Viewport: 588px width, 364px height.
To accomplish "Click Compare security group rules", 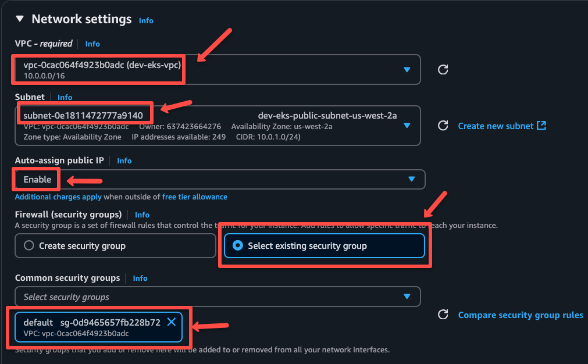I will 520,315.
